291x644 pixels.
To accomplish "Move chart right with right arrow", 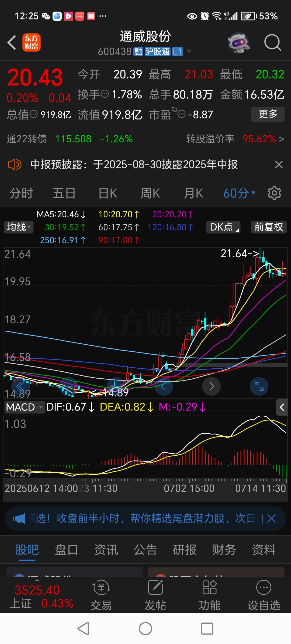I will 212,386.
